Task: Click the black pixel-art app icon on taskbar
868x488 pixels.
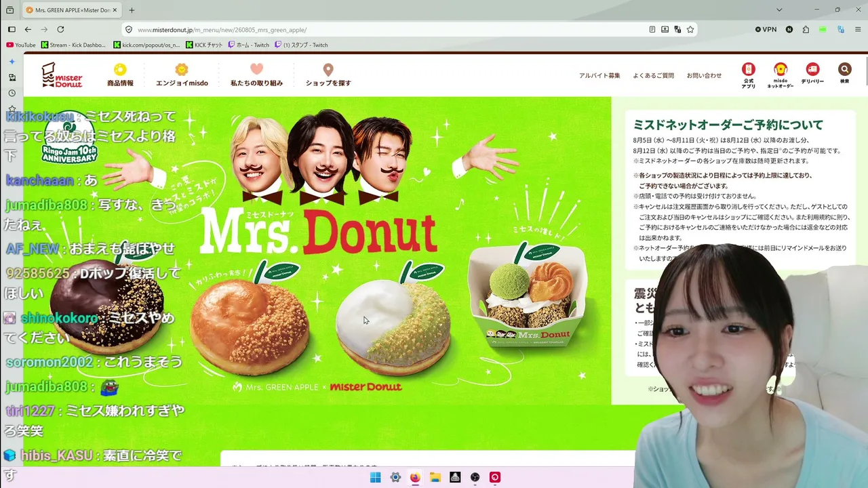Action: coord(455,477)
